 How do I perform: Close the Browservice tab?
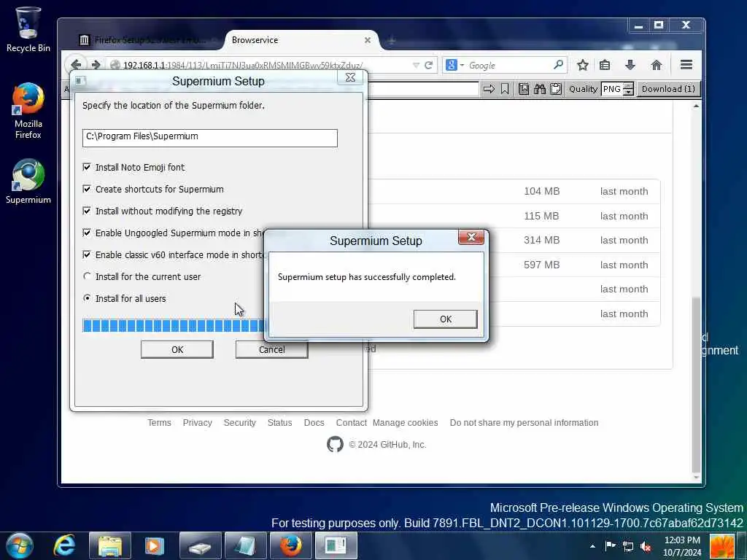pyautogui.click(x=368, y=41)
